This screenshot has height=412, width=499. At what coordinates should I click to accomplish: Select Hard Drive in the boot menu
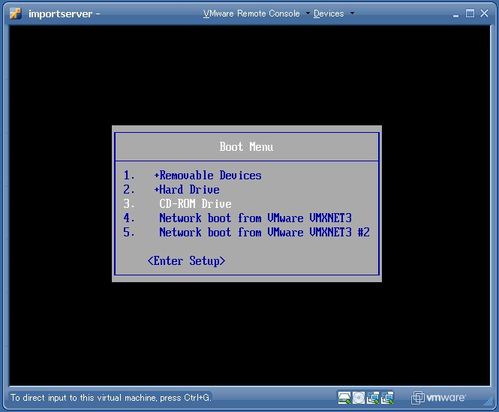pyautogui.click(x=189, y=190)
